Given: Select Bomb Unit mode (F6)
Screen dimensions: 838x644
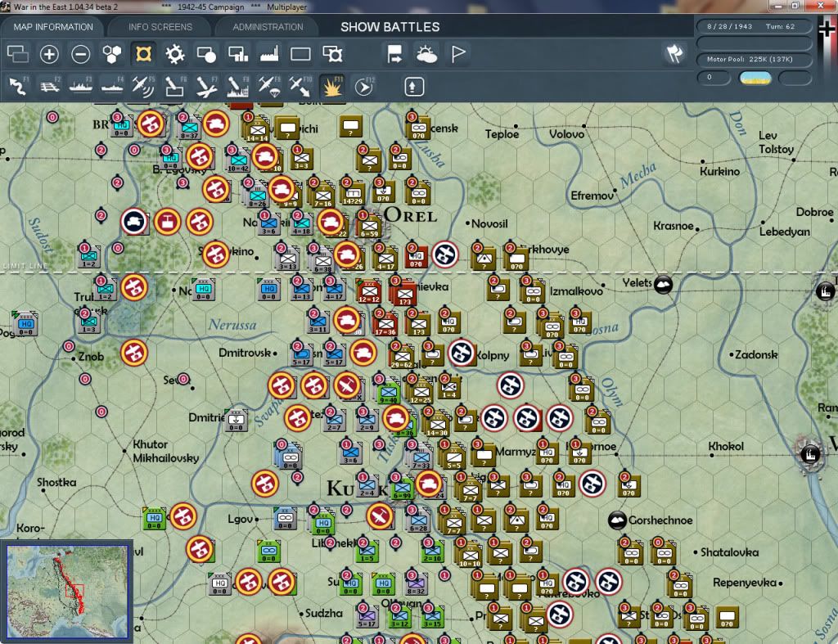Looking at the screenshot, I should point(175,87).
